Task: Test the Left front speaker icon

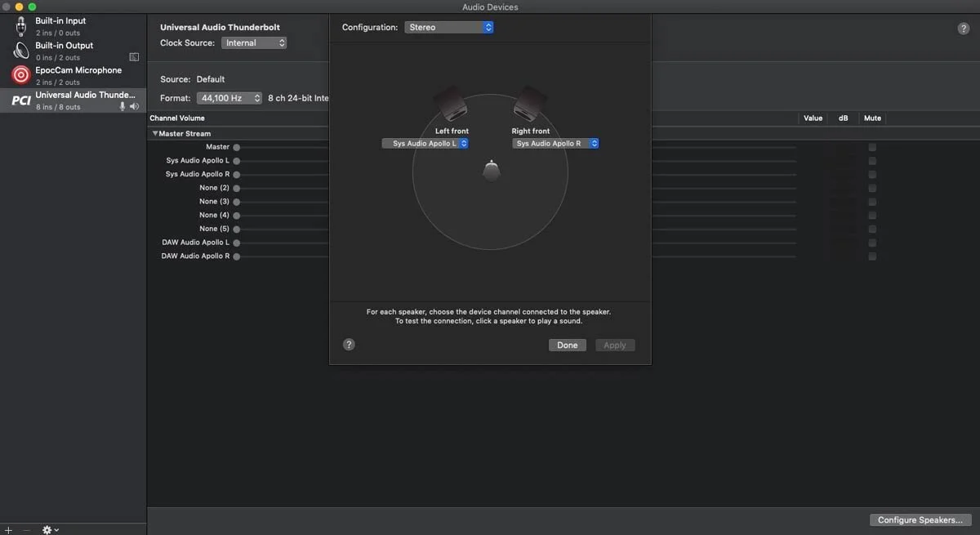Action: 450,105
